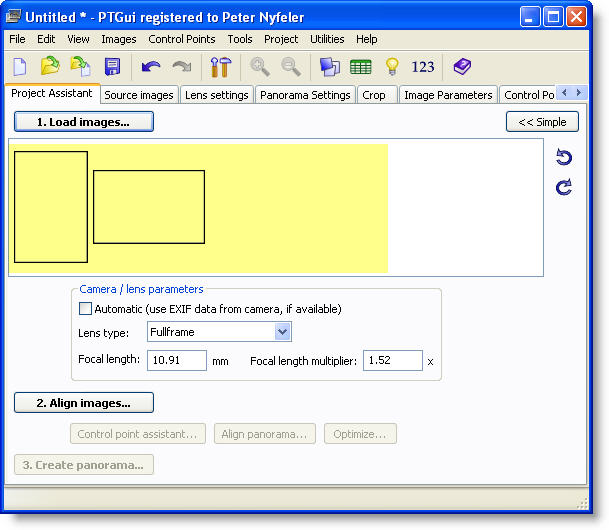This screenshot has width=609, height=530.
Task: Open the tools hammer icon
Action: (x=221, y=67)
